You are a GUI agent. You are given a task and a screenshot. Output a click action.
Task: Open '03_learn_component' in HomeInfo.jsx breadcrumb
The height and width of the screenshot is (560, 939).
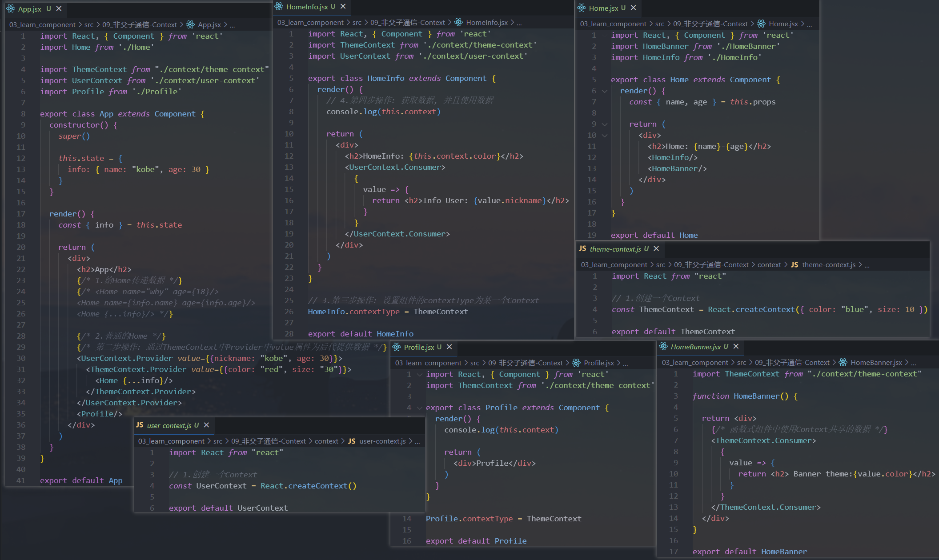[x=310, y=22]
